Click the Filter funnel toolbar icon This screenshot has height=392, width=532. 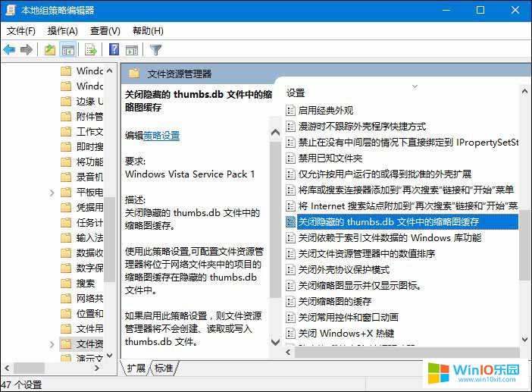(155, 50)
